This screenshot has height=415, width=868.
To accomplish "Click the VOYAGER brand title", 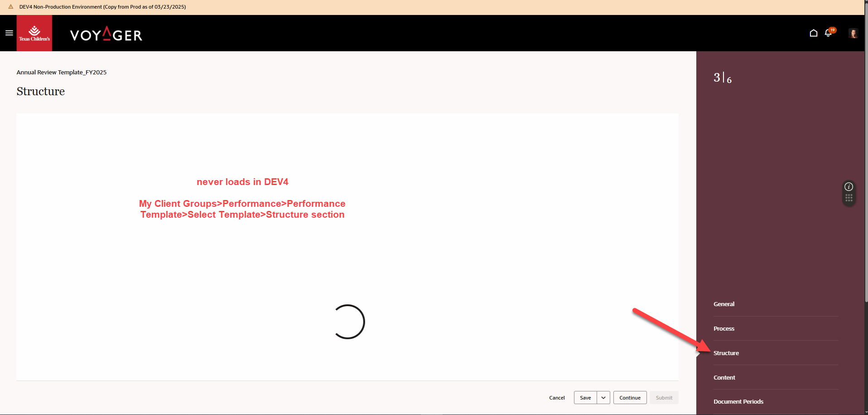I will coord(106,34).
